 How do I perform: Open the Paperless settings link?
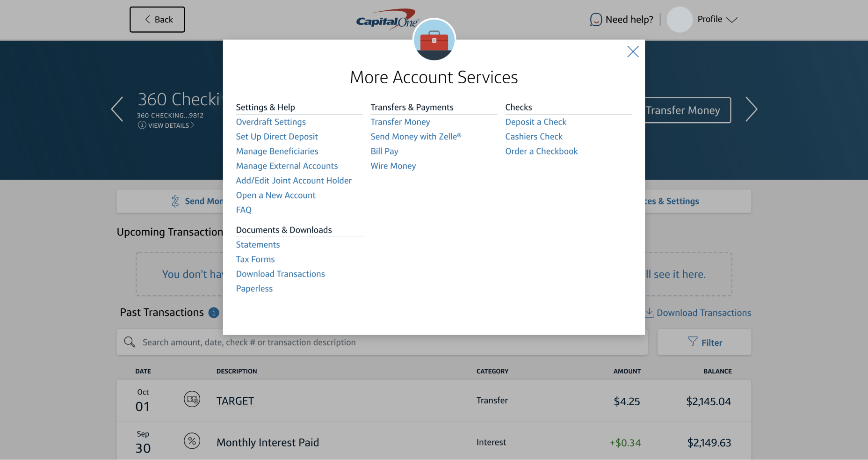coord(254,288)
